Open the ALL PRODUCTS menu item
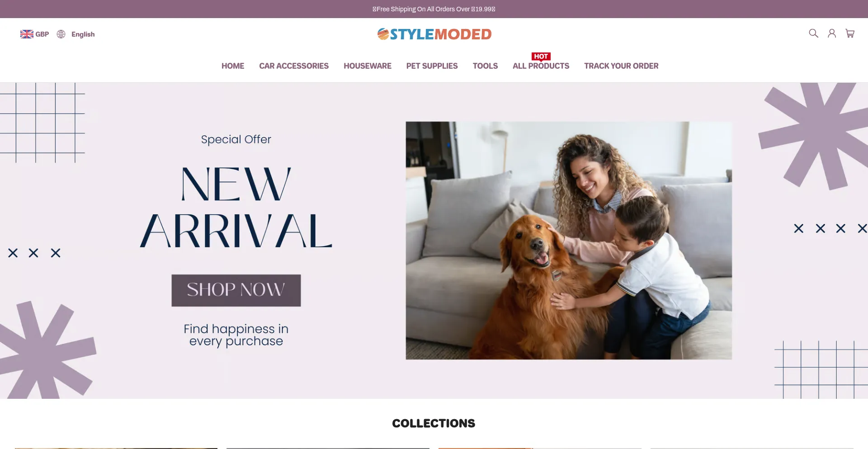868x449 pixels. click(541, 66)
